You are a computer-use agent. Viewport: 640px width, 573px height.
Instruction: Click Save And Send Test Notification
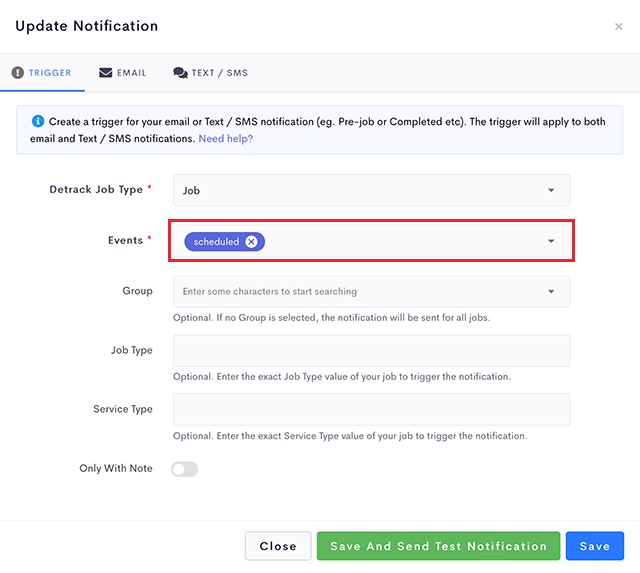point(438,546)
